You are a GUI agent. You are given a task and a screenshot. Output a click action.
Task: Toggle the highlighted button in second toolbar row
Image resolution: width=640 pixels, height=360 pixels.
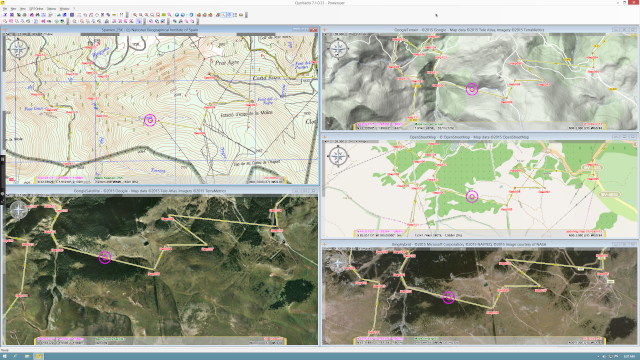[139, 21]
